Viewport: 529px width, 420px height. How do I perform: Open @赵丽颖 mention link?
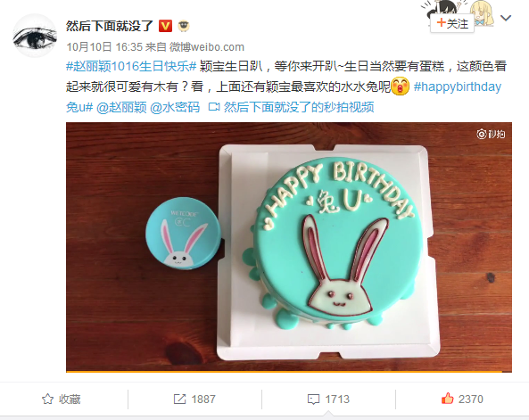[x=121, y=107]
